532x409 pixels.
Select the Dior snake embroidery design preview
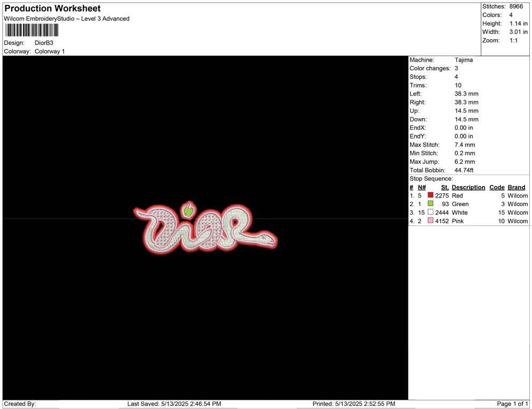pos(206,228)
